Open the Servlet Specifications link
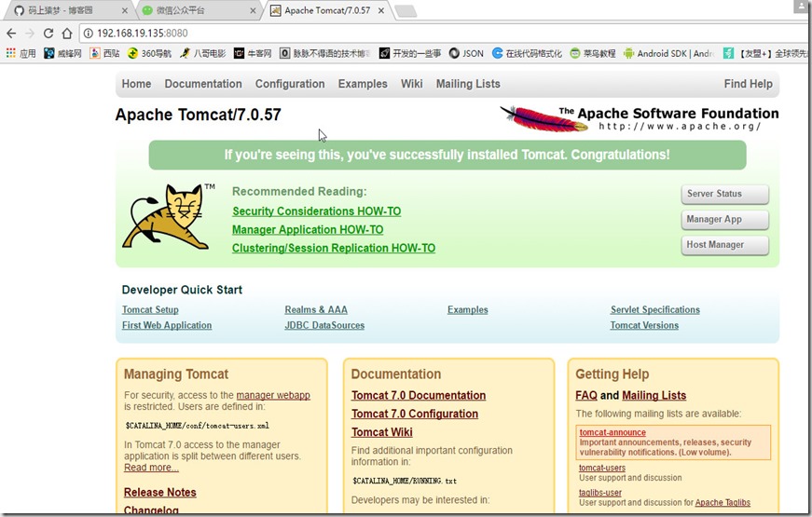Screen dimensions: 812x517 click(655, 309)
